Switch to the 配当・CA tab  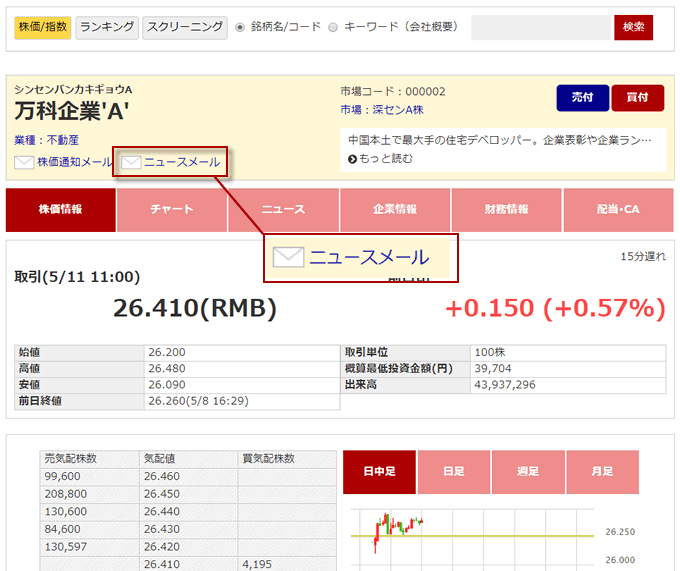[x=617, y=210]
